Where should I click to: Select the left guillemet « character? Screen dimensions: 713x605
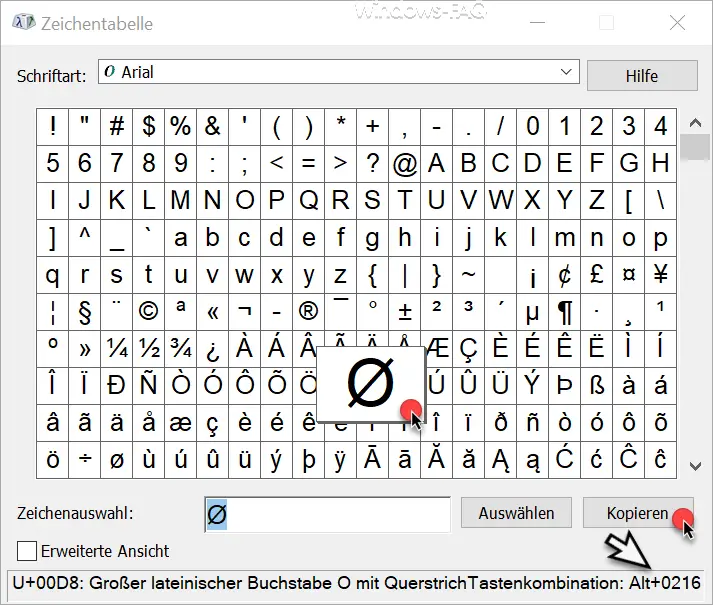click(213, 312)
